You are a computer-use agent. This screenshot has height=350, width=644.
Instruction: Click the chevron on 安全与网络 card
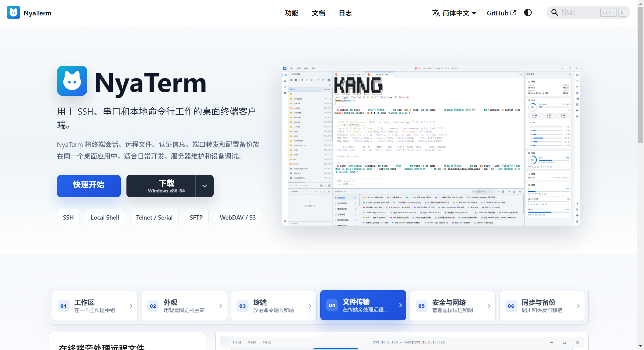pyautogui.click(x=489, y=306)
